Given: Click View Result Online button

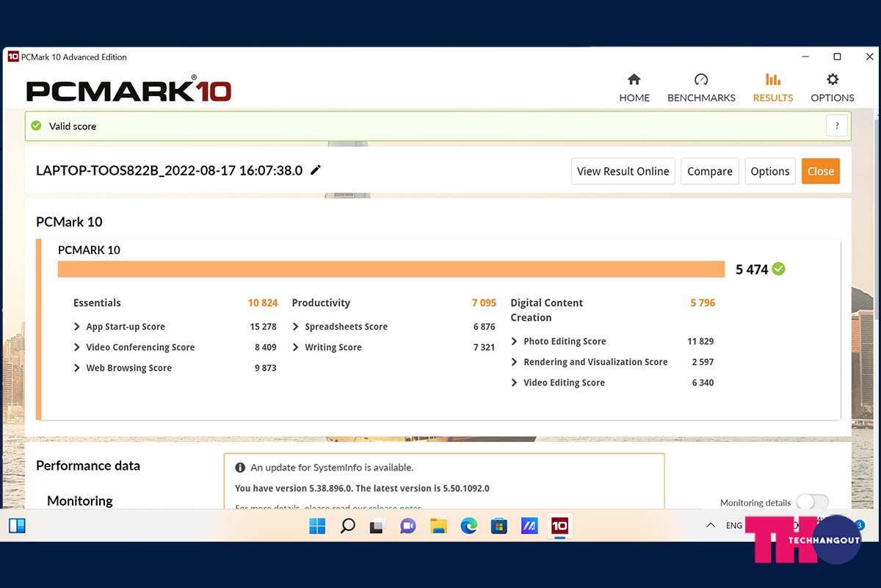Looking at the screenshot, I should (x=623, y=171).
